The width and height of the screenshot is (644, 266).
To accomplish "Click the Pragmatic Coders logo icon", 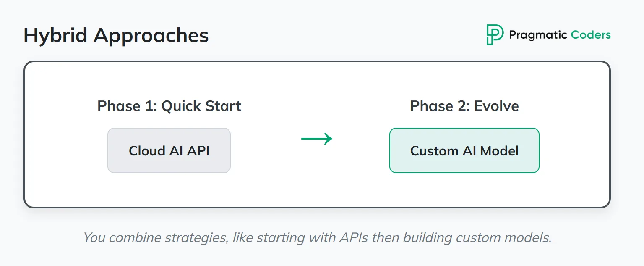I will point(495,34).
